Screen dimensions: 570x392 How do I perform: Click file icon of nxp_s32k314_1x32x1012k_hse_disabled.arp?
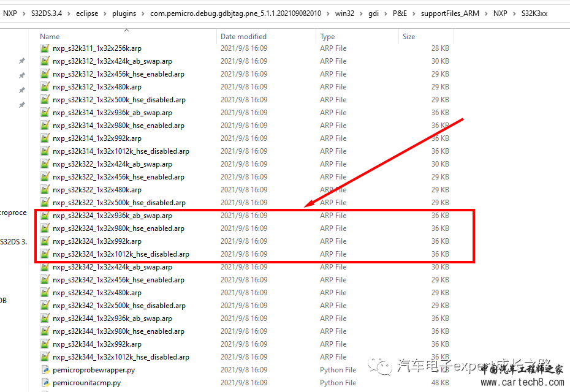(x=45, y=151)
